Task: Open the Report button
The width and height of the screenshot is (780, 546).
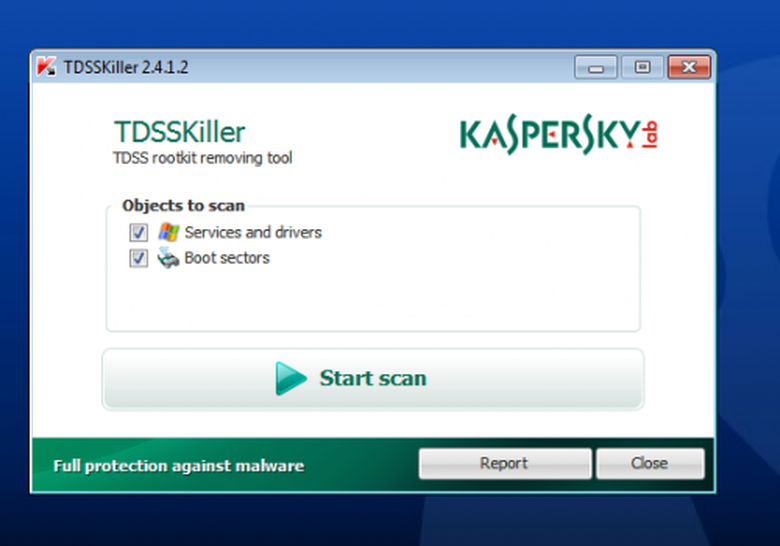Action: [504, 463]
